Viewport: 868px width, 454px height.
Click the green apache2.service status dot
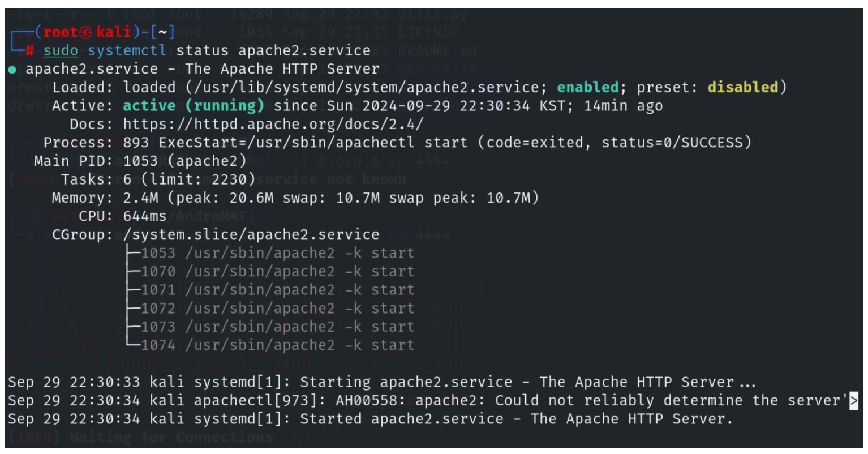click(12, 70)
